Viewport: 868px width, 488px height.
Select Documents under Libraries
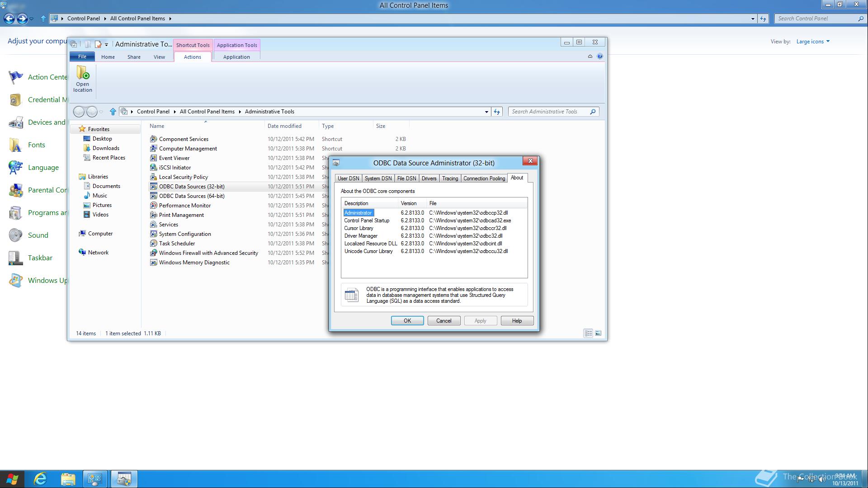click(x=106, y=186)
